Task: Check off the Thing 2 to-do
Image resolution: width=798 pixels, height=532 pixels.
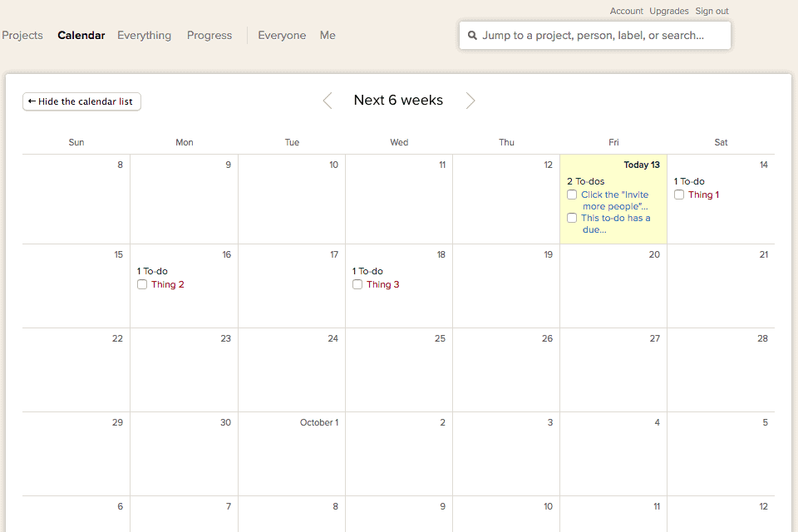Action: [142, 284]
